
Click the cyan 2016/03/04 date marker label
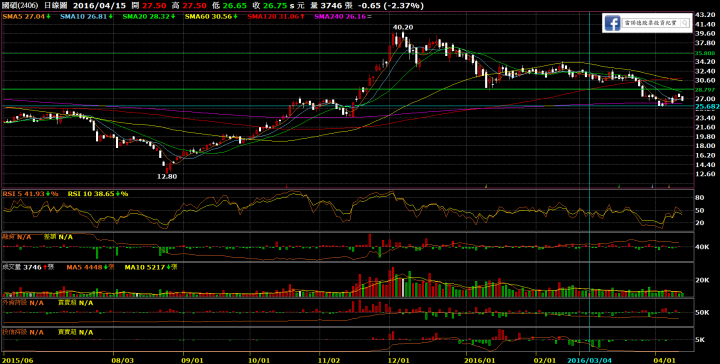click(590, 359)
